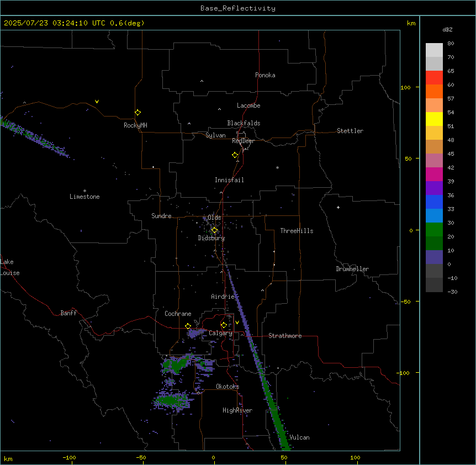
Task: Click the RedDeer city label
Action: pyautogui.click(x=243, y=141)
